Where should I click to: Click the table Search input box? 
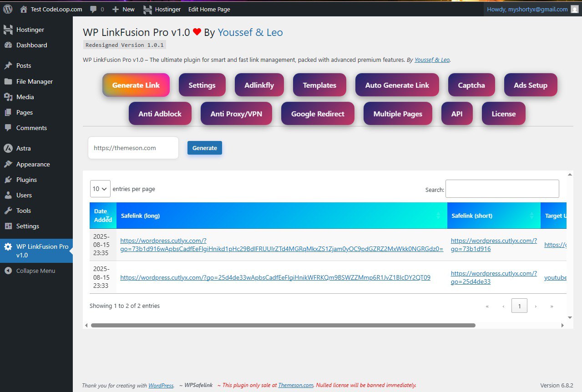click(x=502, y=189)
